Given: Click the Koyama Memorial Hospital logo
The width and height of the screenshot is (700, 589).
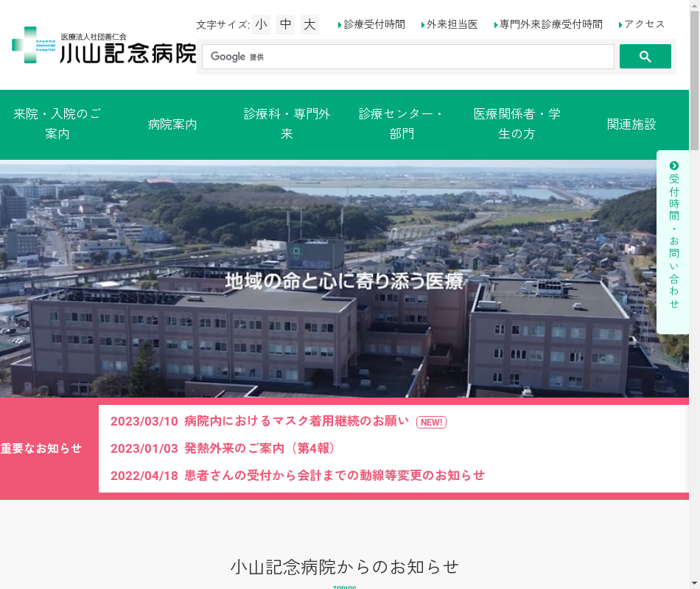Looking at the screenshot, I should [104, 46].
